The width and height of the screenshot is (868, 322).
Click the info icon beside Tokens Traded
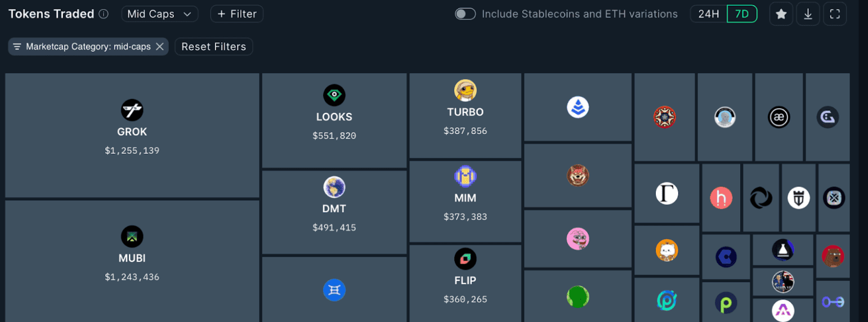coord(104,14)
